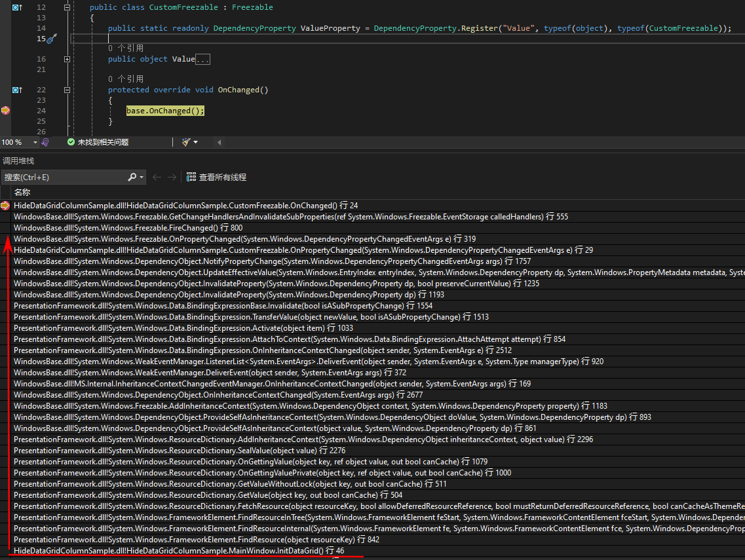Image resolution: width=745 pixels, height=560 pixels.
Task: Click the 调用堆栈 panel title
Action: click(18, 161)
